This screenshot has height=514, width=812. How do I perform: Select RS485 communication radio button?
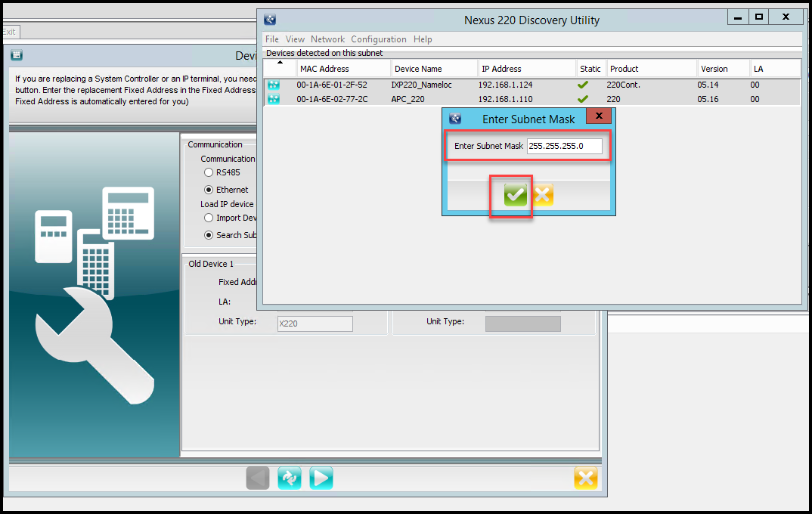[x=209, y=172]
